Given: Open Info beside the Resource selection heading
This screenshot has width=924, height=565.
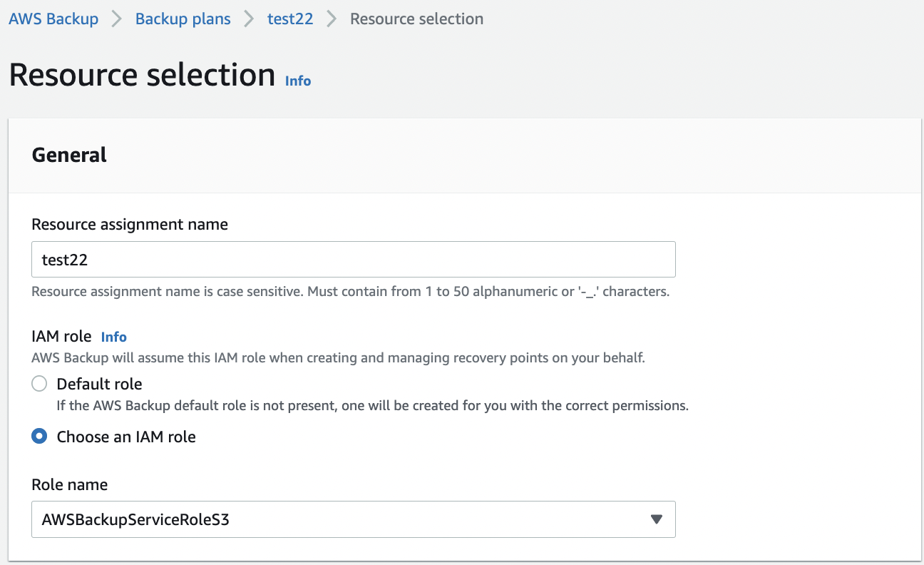Looking at the screenshot, I should coord(298,81).
